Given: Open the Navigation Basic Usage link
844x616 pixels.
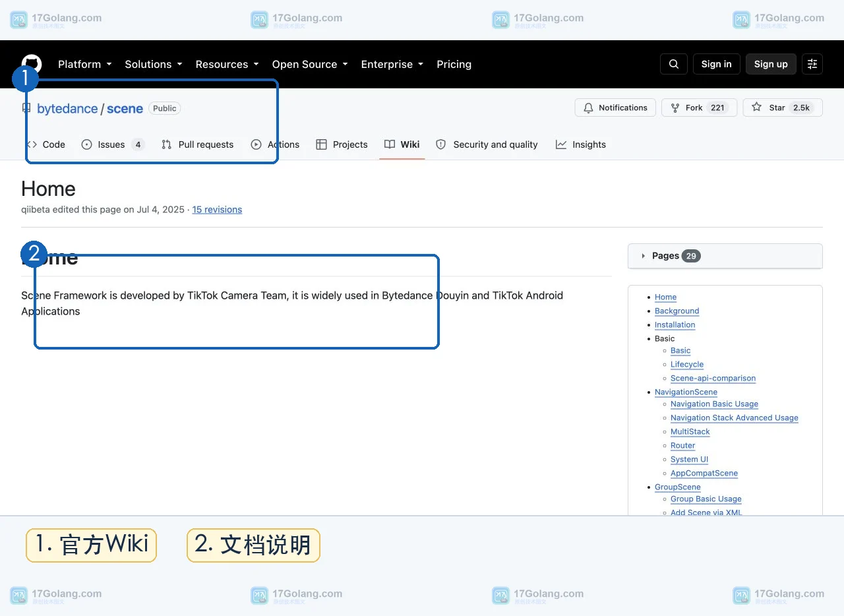Looking at the screenshot, I should click(714, 404).
